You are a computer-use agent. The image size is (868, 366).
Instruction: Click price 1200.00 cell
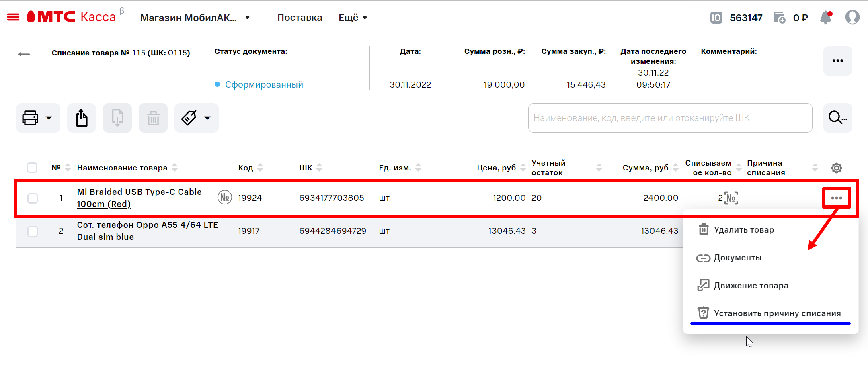click(x=509, y=198)
